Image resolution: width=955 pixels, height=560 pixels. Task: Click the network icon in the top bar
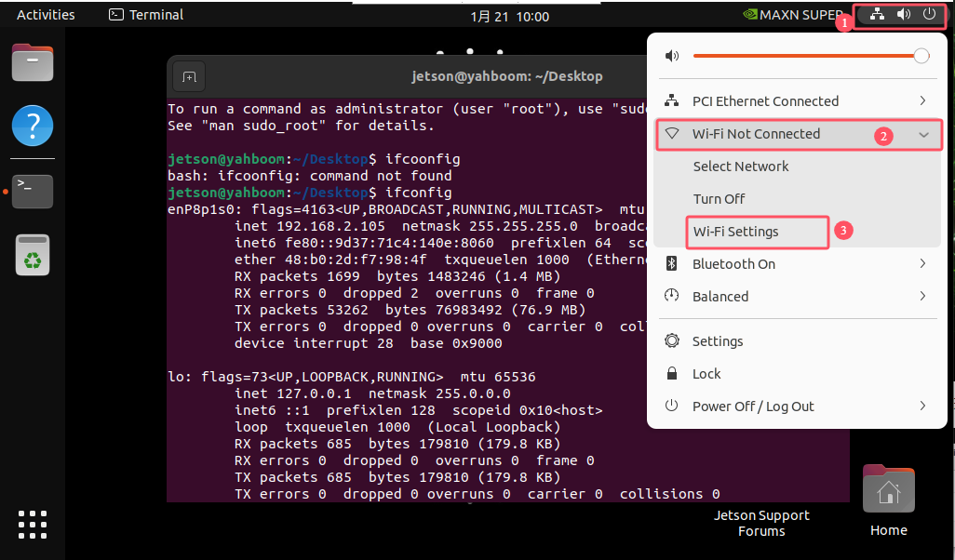[x=877, y=15]
